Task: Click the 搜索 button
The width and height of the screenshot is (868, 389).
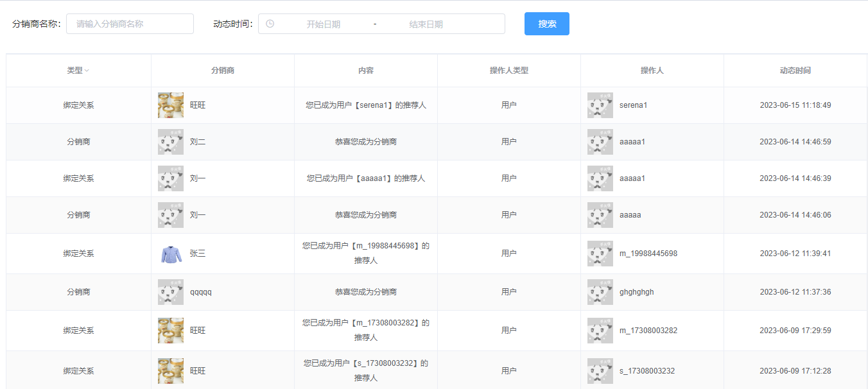Action: click(x=547, y=24)
